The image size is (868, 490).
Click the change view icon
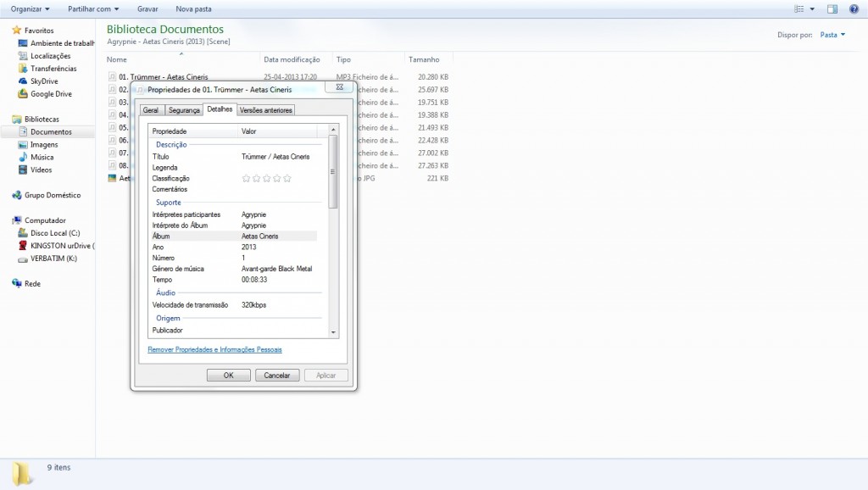[798, 8]
